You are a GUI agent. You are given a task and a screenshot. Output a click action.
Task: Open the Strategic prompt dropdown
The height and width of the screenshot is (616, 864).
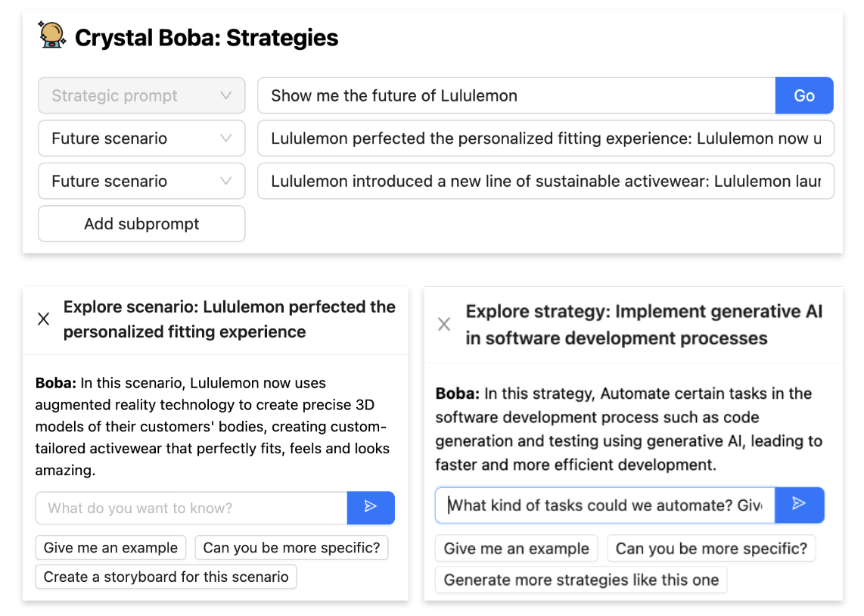tap(141, 96)
